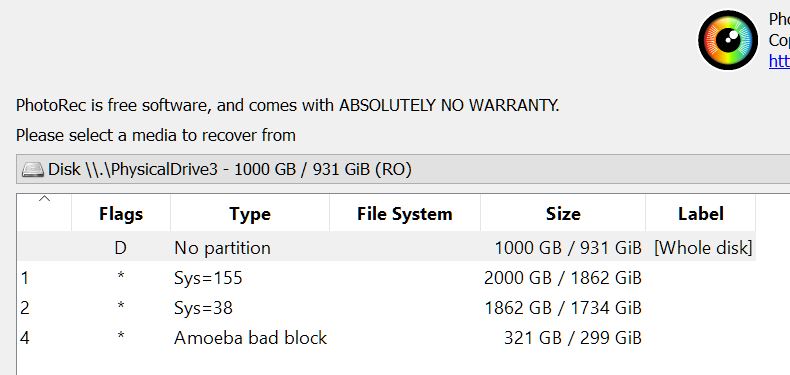
Task: Click the PhotoRec rainbow eye logo
Action: (728, 40)
